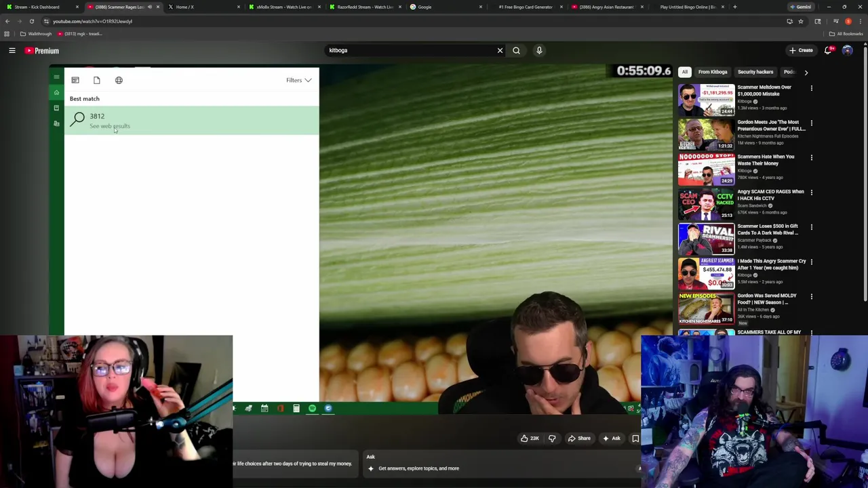868x488 pixels.
Task: Expand Filters dropdown in Windows search panel
Action: coord(298,80)
